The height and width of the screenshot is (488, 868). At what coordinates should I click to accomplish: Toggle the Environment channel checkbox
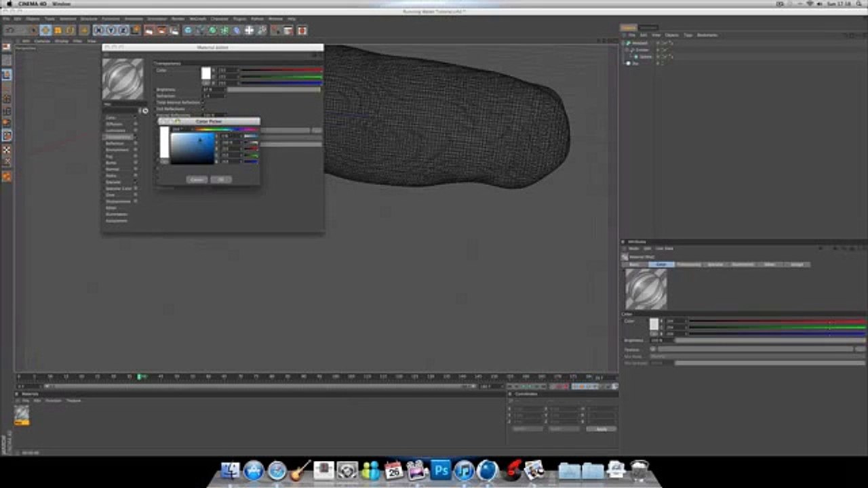pos(136,150)
